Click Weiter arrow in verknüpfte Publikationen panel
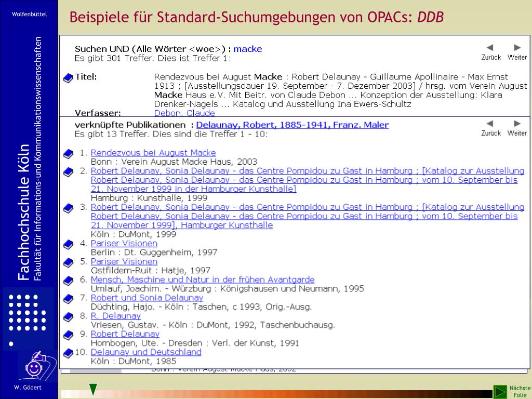Viewport: 532px width, 399px height. [x=517, y=124]
